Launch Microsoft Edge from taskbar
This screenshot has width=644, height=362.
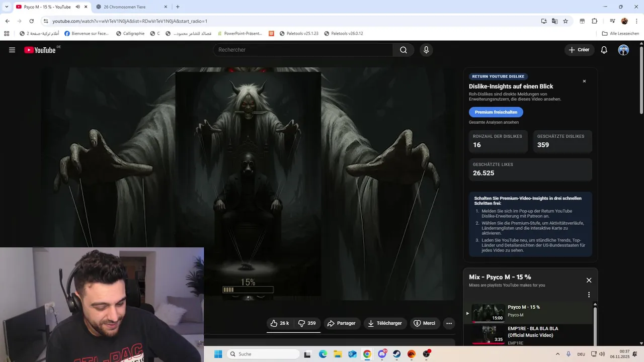click(323, 354)
